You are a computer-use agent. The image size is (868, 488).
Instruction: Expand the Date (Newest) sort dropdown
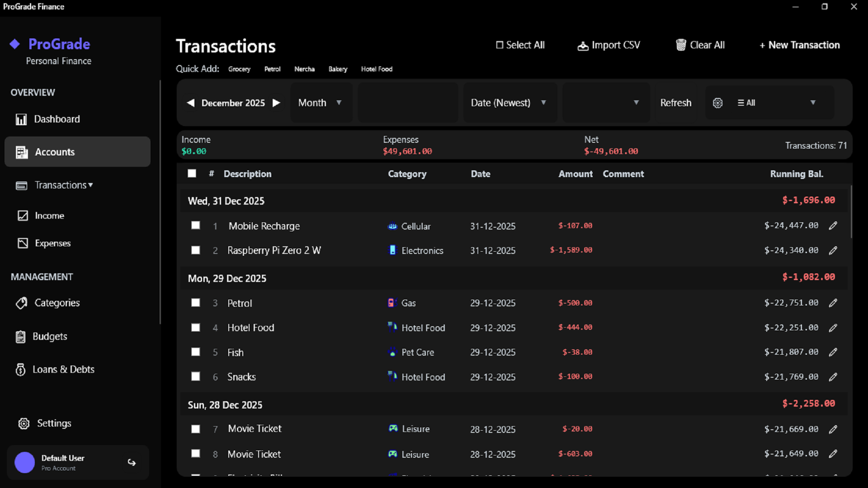509,103
